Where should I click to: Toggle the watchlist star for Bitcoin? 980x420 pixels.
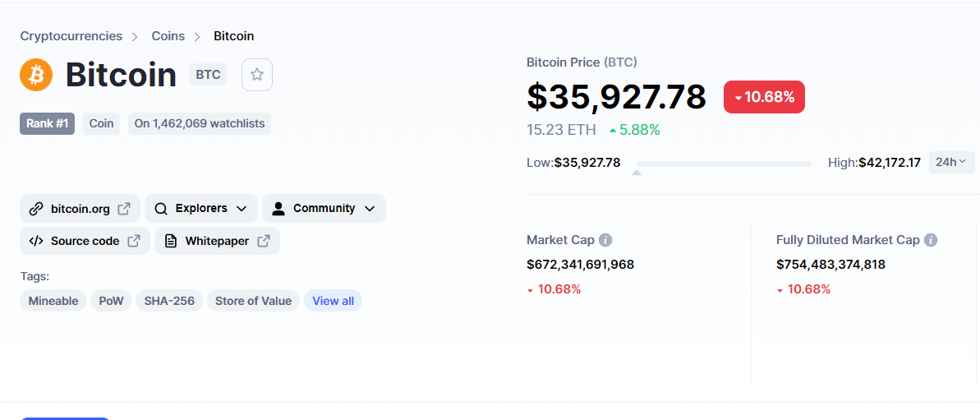click(x=257, y=75)
